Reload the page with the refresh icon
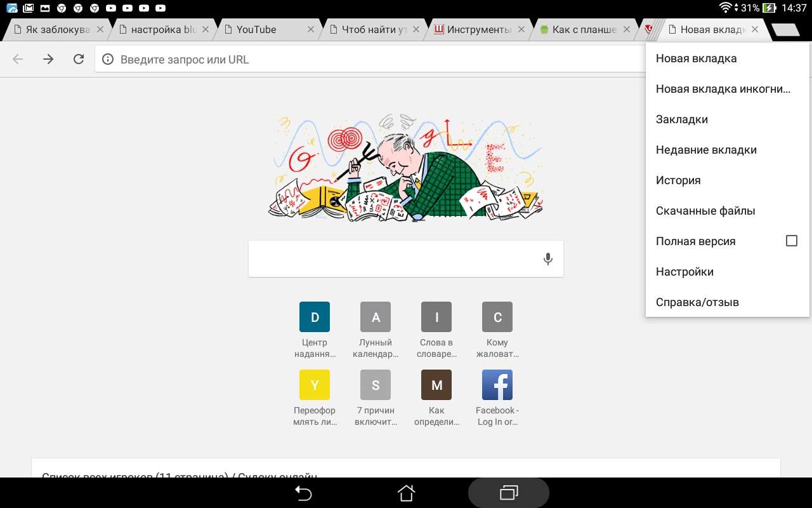Viewport: 812px width, 508px height. [79, 59]
